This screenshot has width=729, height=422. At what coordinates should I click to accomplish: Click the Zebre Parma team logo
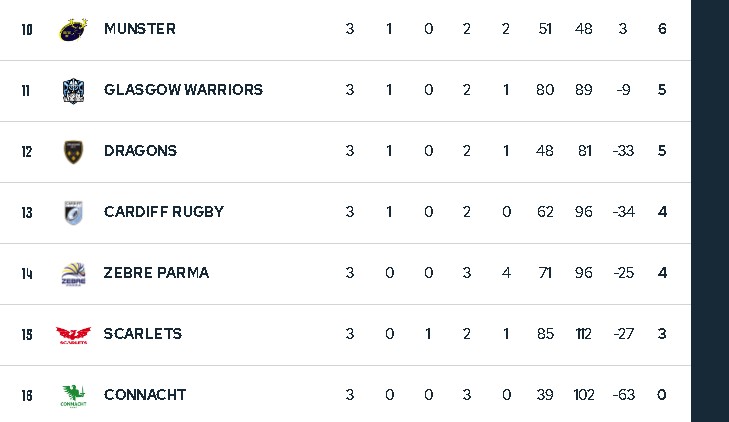tap(74, 273)
